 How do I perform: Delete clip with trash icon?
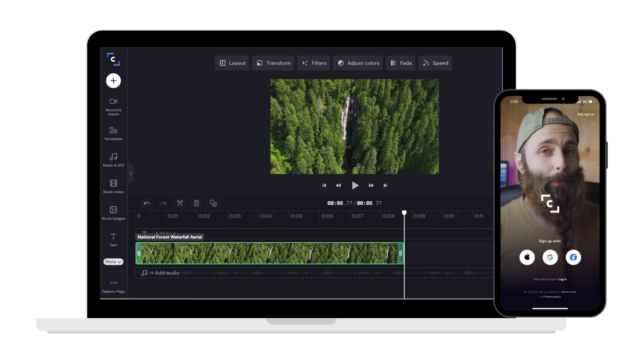[197, 203]
